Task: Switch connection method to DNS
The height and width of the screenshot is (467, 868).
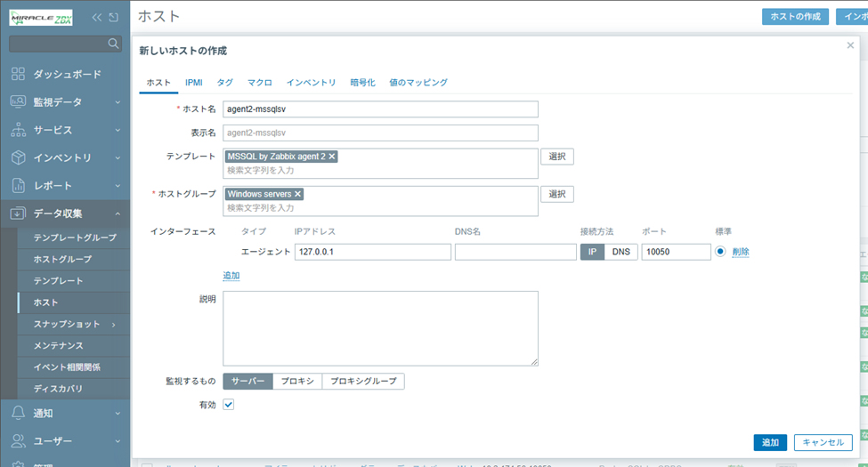Action: (x=621, y=252)
